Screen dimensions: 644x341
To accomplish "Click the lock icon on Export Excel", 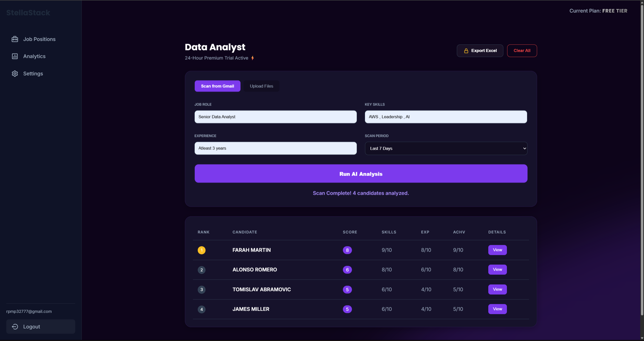I will tap(466, 51).
